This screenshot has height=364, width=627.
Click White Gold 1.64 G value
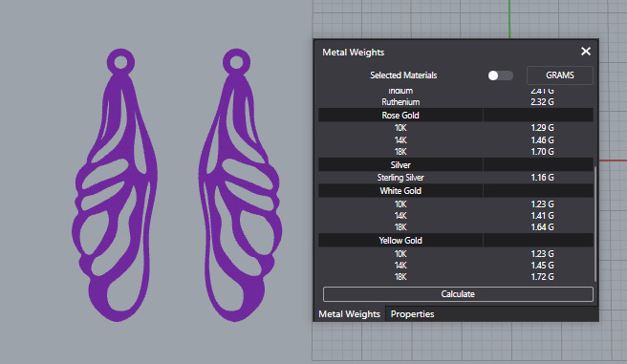(x=542, y=227)
